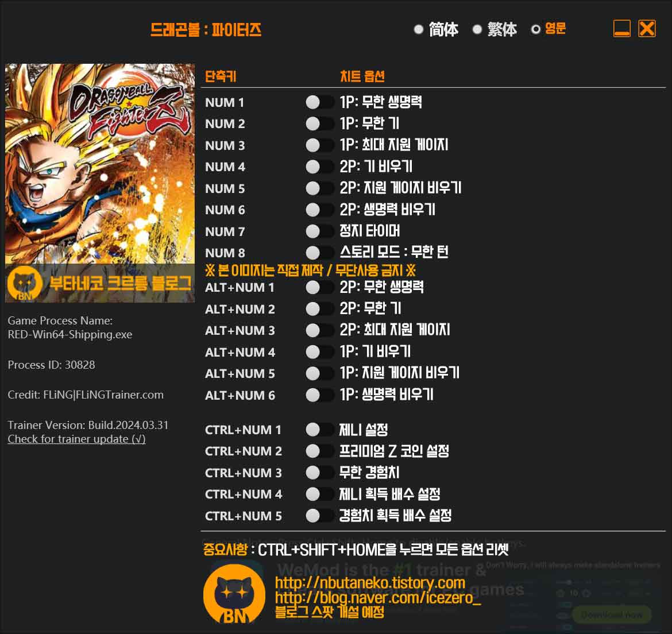Click the CTRL+NUM 2 hotkey label
672x634 pixels.
click(x=244, y=451)
